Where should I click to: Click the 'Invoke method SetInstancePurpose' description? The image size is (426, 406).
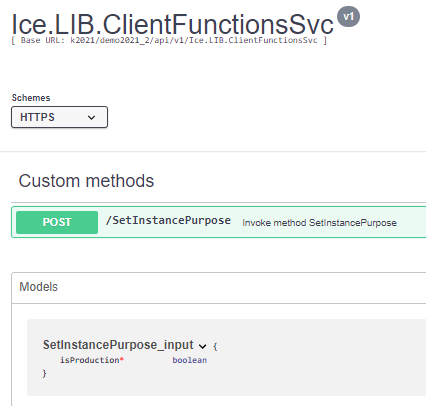click(x=319, y=223)
